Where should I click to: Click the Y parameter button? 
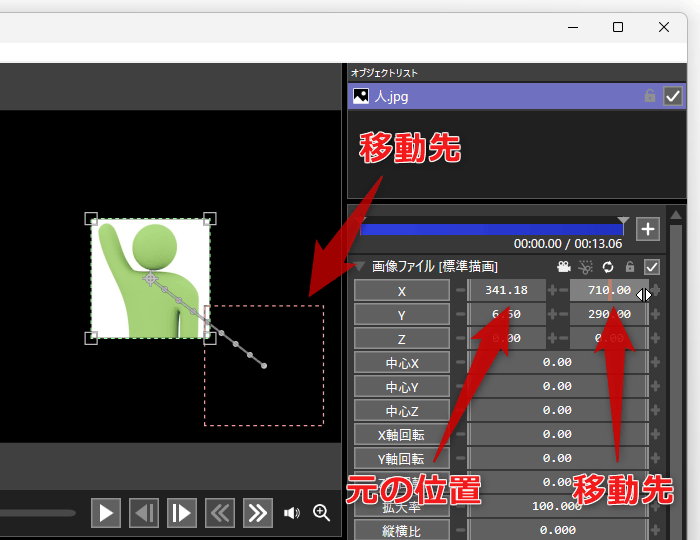[402, 315]
